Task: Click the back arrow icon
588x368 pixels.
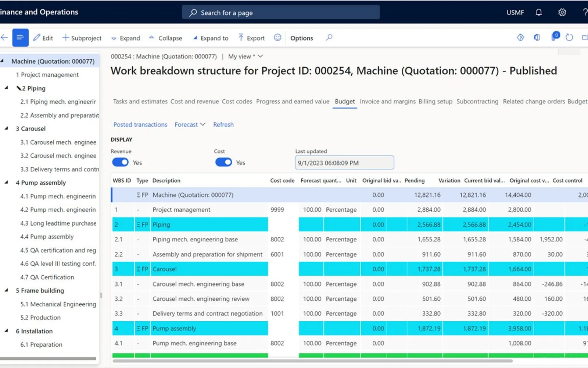Action: tap(4, 38)
